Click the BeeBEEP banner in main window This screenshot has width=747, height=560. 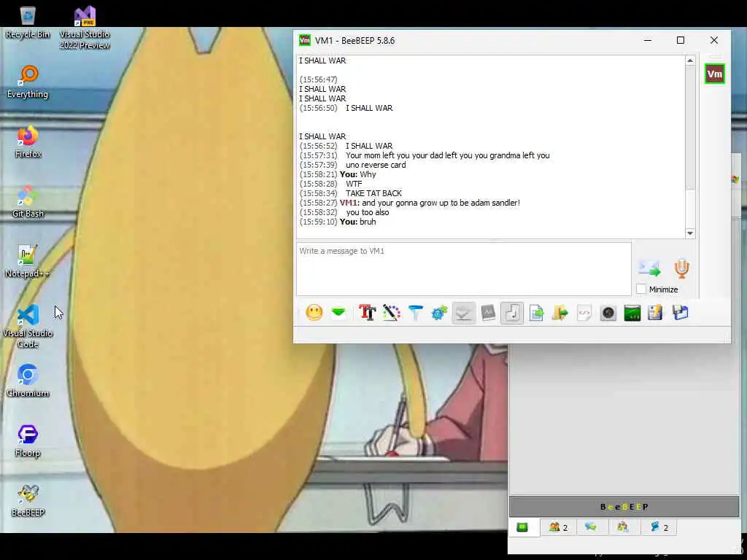pyautogui.click(x=624, y=507)
